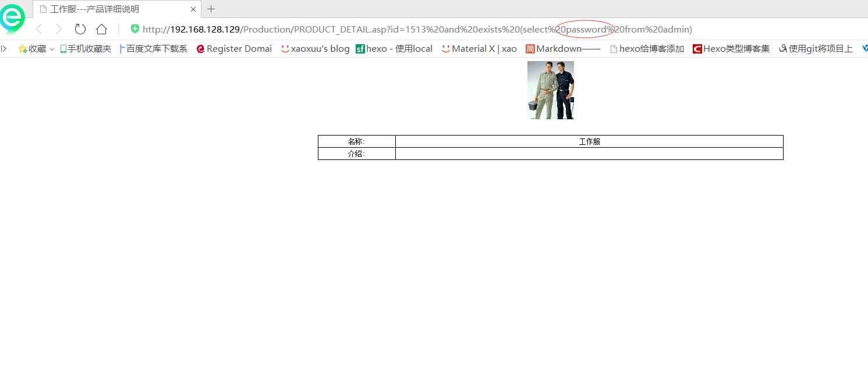The height and width of the screenshot is (388, 868).
Task: Open the 收藏 favorites star
Action: (x=23, y=49)
